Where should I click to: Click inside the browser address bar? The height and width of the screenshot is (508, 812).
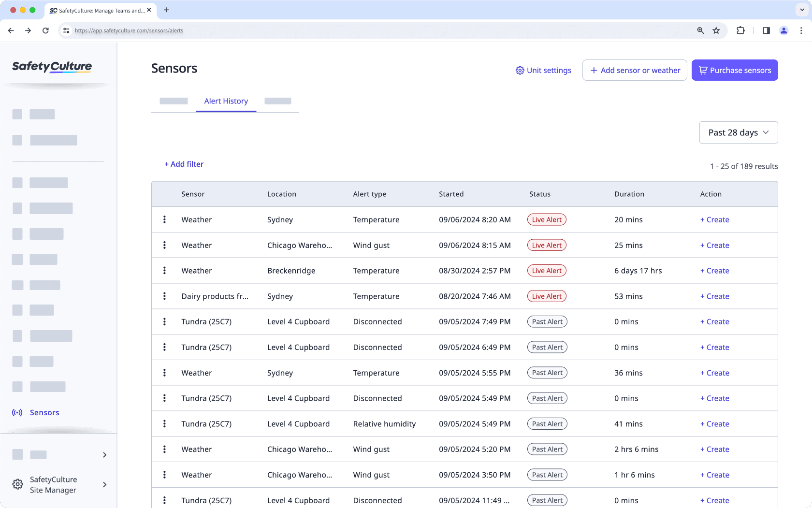[x=193, y=30]
